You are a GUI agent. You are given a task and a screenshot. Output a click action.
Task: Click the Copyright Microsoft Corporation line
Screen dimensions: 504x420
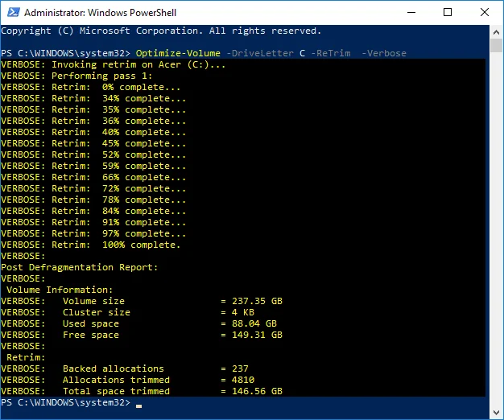[x=161, y=31]
